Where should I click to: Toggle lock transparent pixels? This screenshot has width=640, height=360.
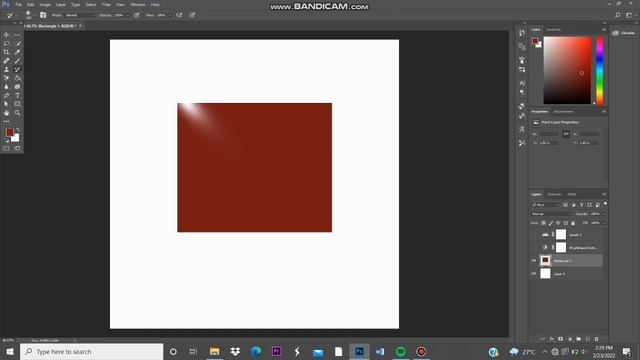pos(543,223)
